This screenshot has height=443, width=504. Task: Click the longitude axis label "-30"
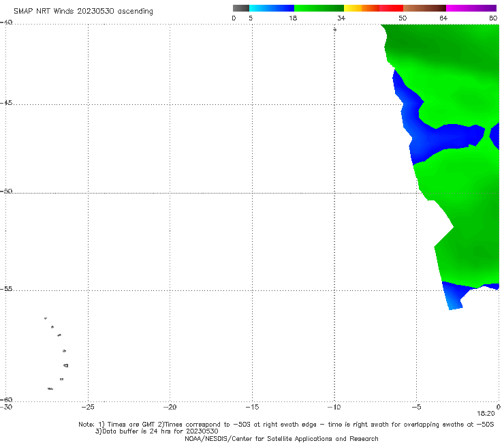(6, 407)
